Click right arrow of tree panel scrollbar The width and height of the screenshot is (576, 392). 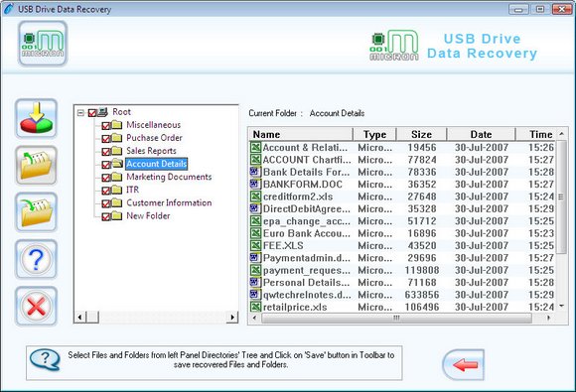(232, 317)
